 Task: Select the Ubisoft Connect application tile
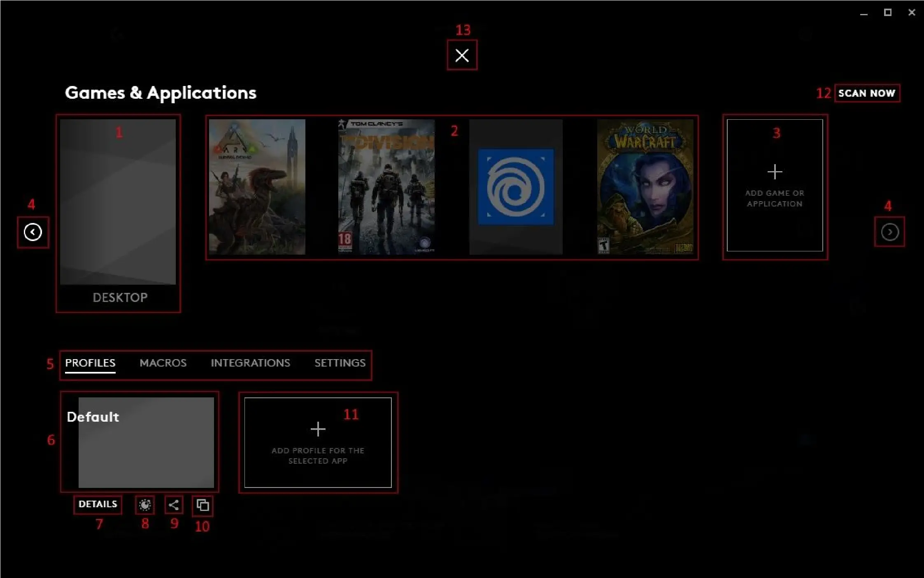[x=516, y=187]
